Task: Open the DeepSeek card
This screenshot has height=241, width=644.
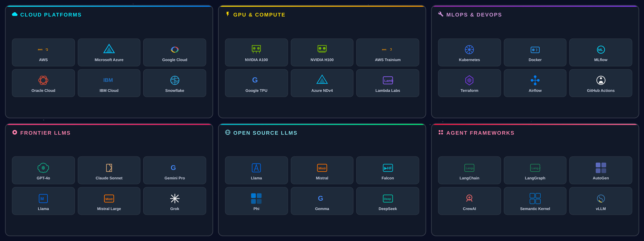Action: (388, 201)
